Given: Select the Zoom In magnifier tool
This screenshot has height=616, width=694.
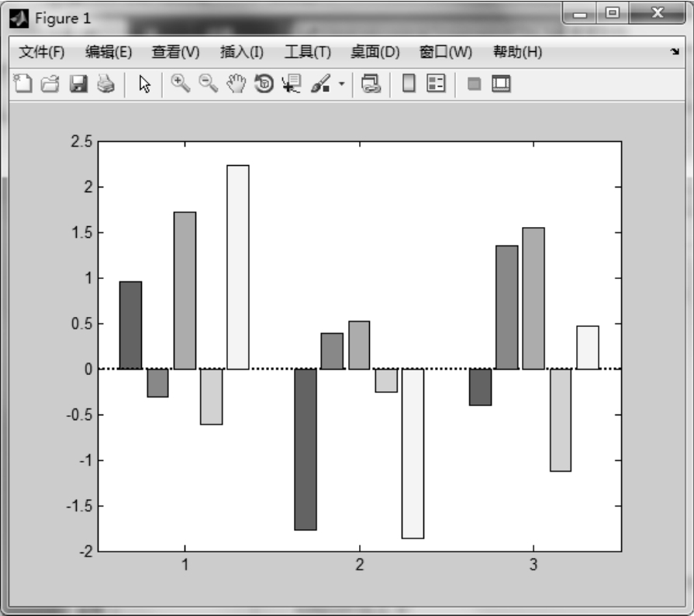Looking at the screenshot, I should (181, 83).
